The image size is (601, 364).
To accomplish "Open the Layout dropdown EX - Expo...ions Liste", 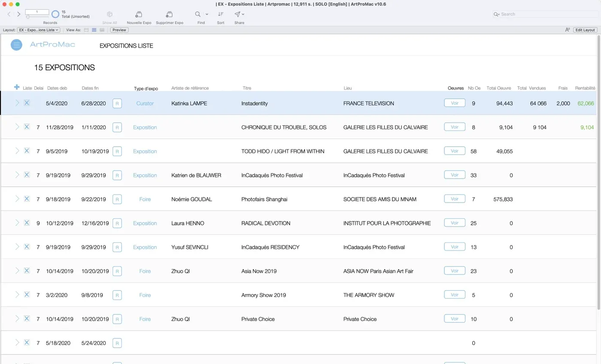I will 39,30.
